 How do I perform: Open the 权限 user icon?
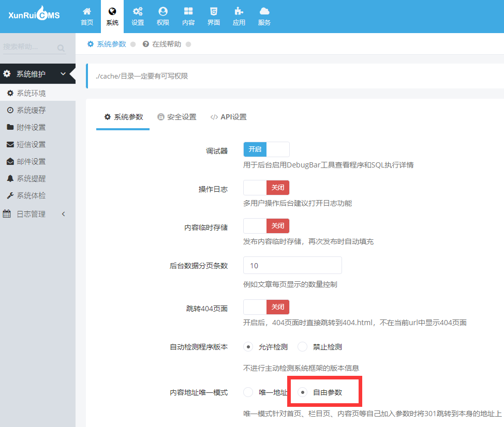pyautogui.click(x=163, y=11)
